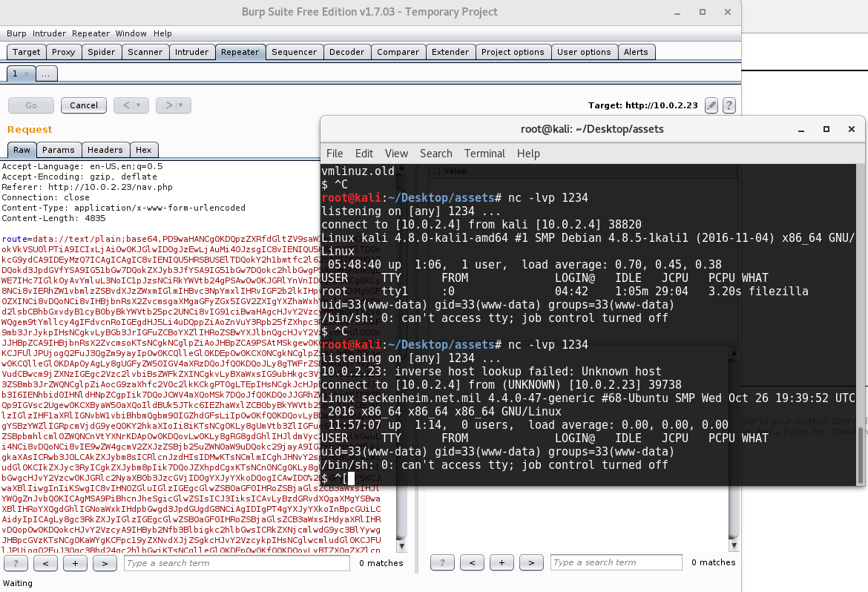Minimize the Burp Suite window
The image size is (868, 592).
coord(677,12)
